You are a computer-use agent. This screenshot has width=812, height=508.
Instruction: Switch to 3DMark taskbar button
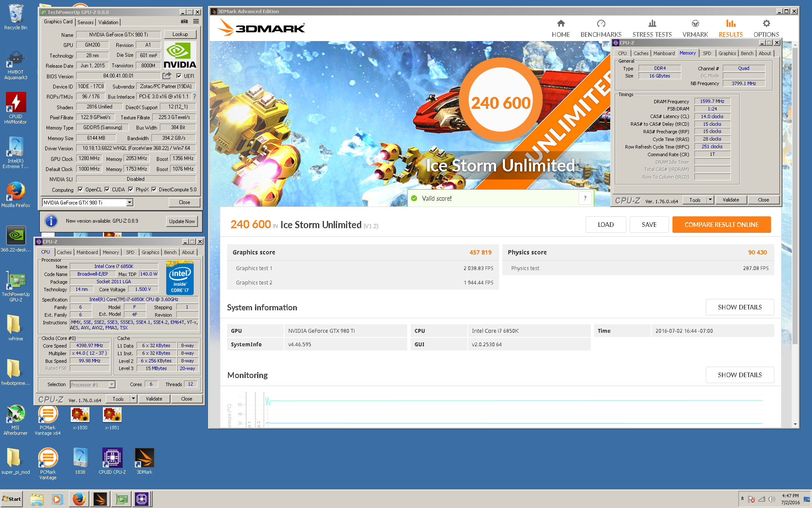(100, 500)
